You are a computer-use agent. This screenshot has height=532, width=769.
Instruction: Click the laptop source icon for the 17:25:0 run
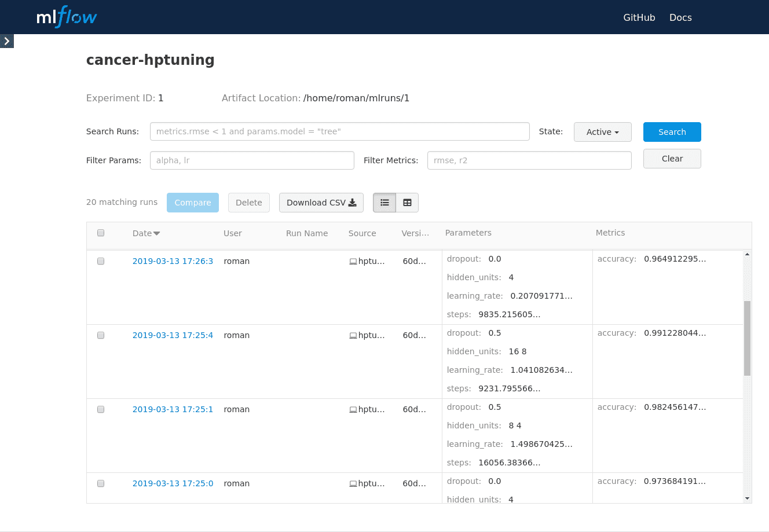(353, 484)
